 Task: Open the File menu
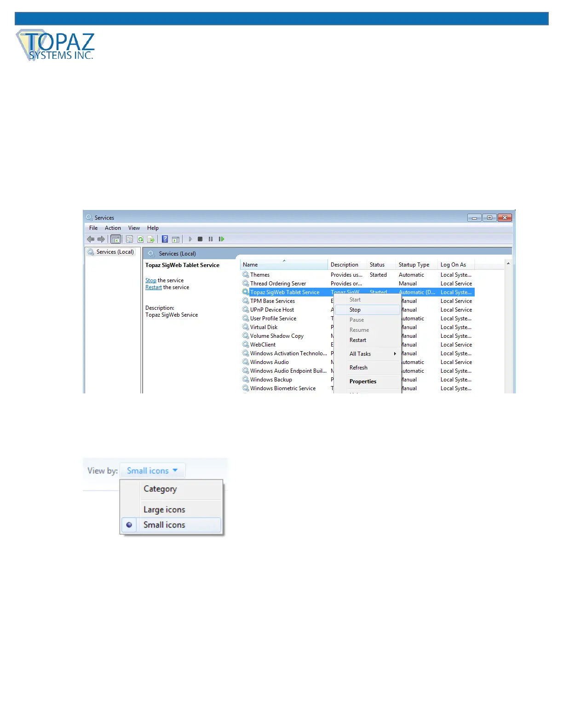(93, 228)
